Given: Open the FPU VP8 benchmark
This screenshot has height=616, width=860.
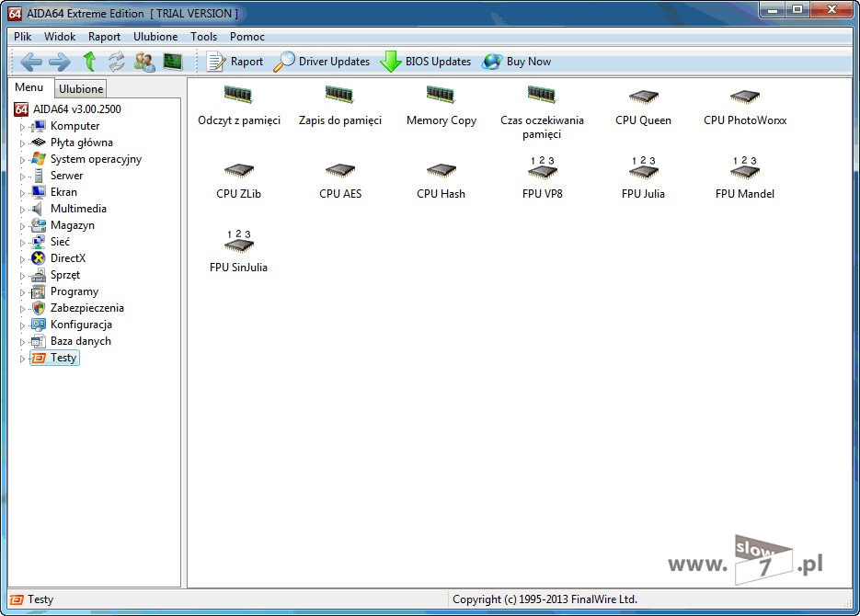Looking at the screenshot, I should point(542,178).
